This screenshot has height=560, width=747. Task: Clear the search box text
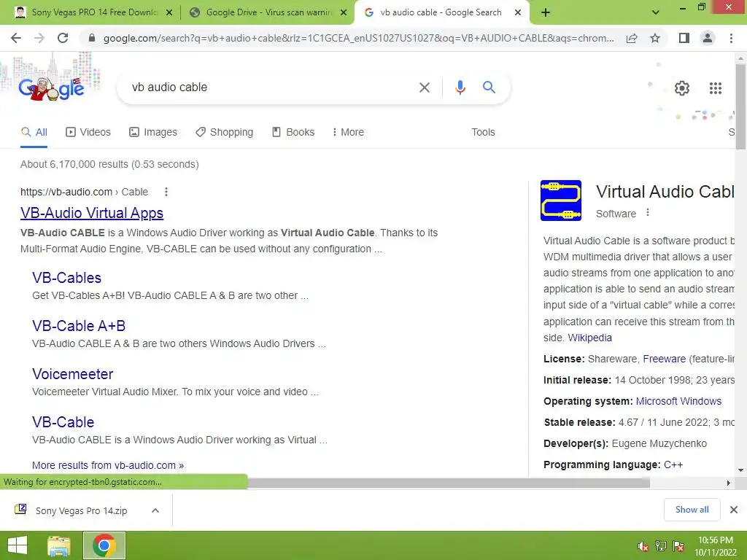point(424,87)
